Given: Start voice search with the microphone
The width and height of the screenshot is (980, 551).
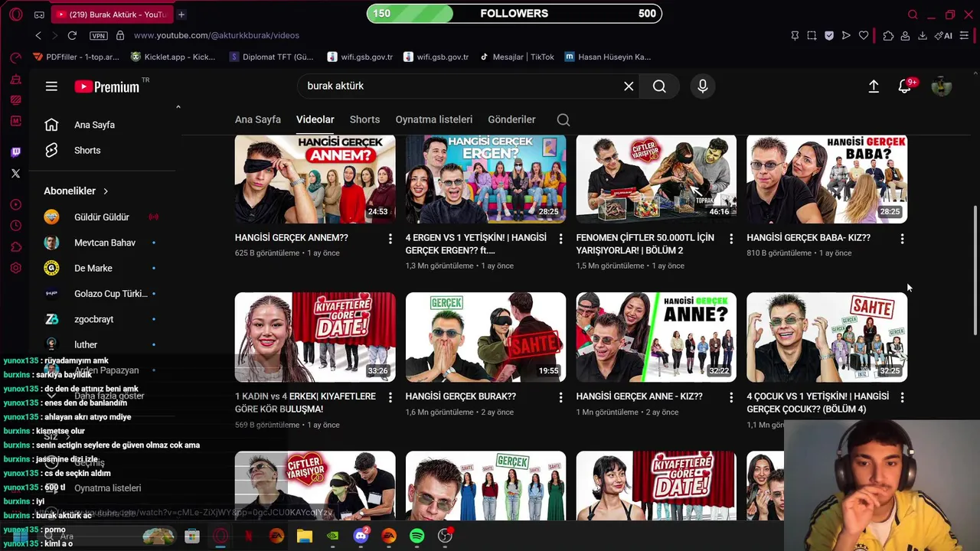Looking at the screenshot, I should click(x=702, y=86).
